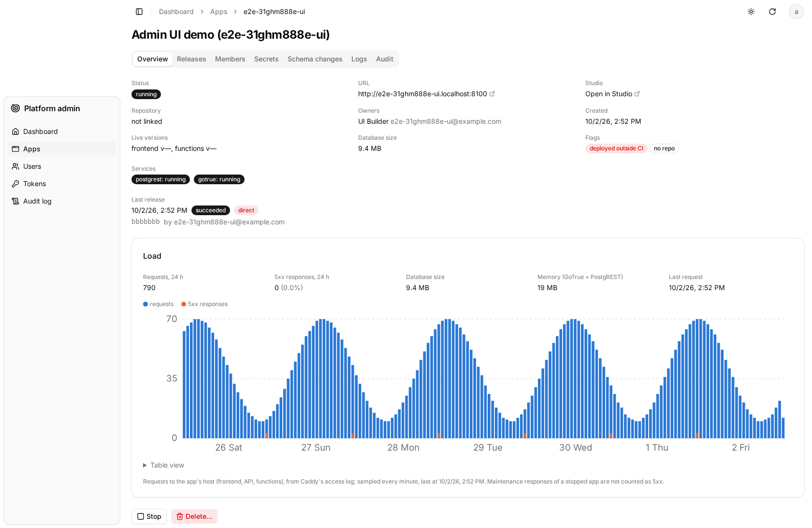This screenshot has height=528, width=812.
Task: Click external-link icon beside Open in Studio
Action: click(637, 94)
